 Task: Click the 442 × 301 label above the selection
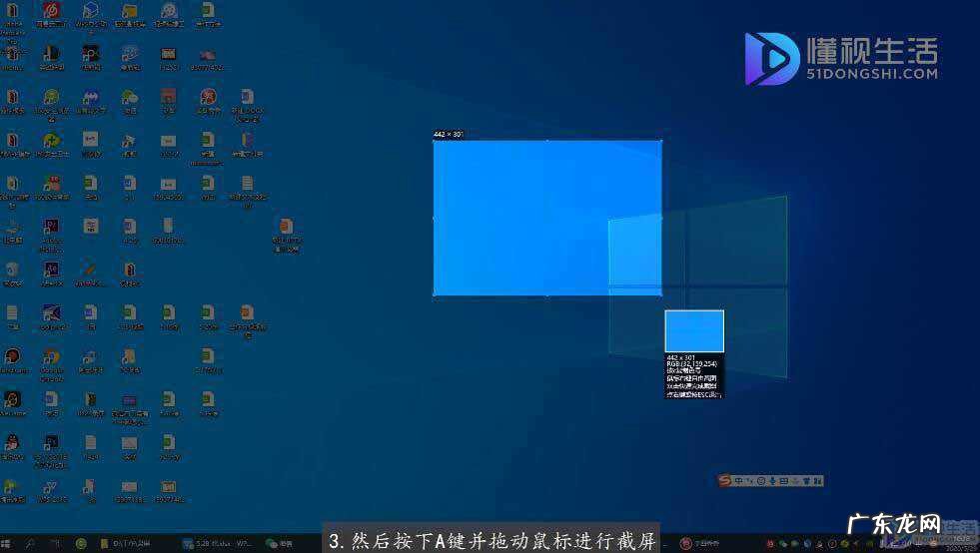449,135
